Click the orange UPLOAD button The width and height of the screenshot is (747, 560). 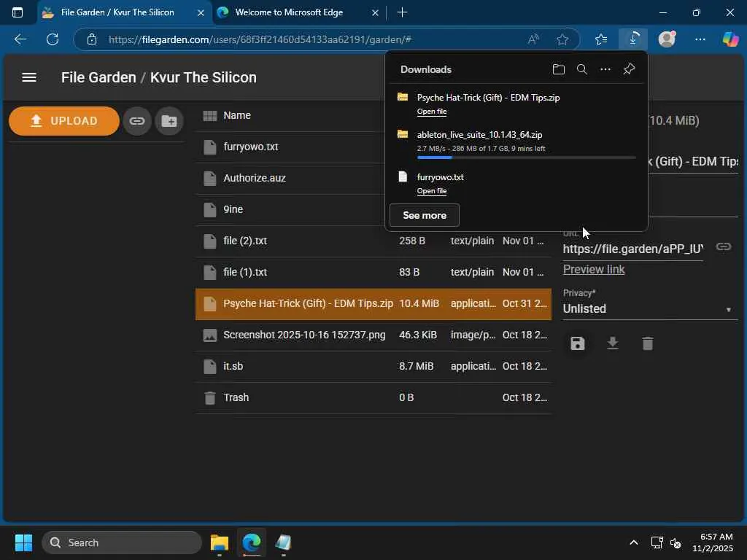[64, 121]
